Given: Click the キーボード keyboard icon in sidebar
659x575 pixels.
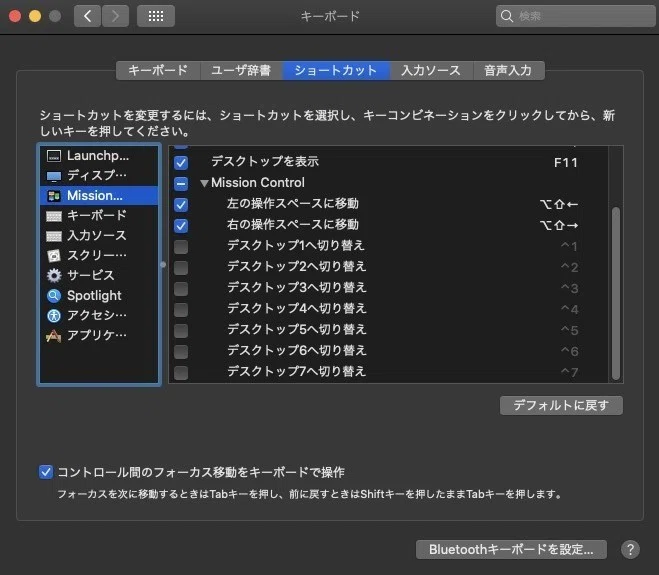Looking at the screenshot, I should pos(54,216).
